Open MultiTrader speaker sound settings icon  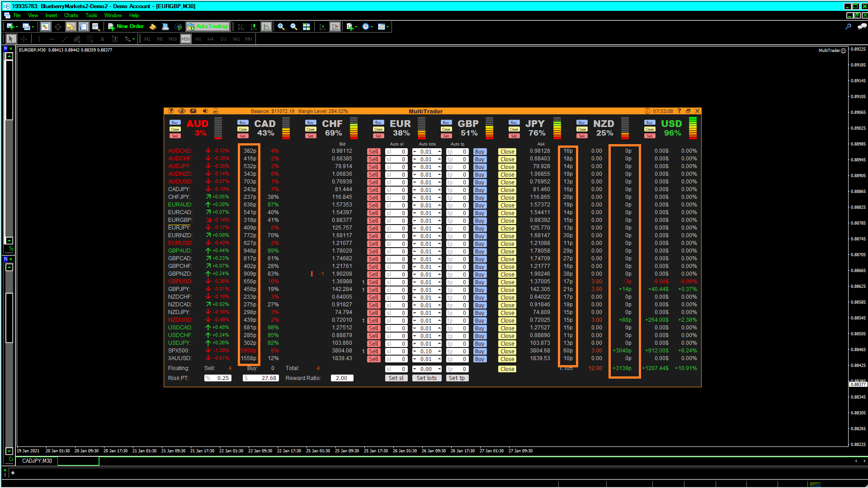205,111
